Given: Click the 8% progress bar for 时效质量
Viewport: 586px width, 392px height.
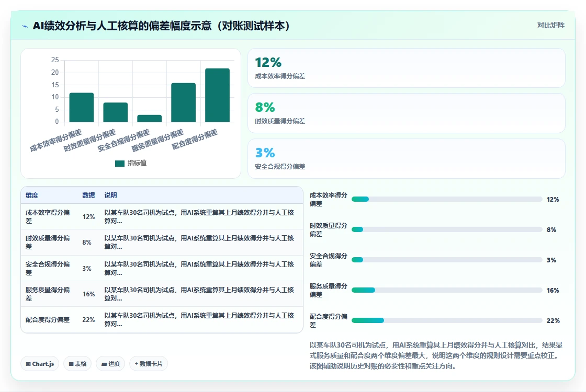Looking at the screenshot, I should click(447, 229).
